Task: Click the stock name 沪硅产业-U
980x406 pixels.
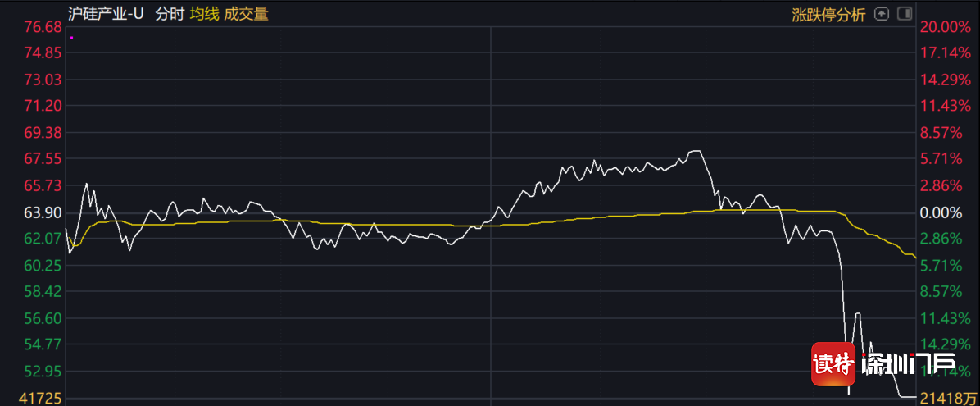Action: click(x=106, y=15)
